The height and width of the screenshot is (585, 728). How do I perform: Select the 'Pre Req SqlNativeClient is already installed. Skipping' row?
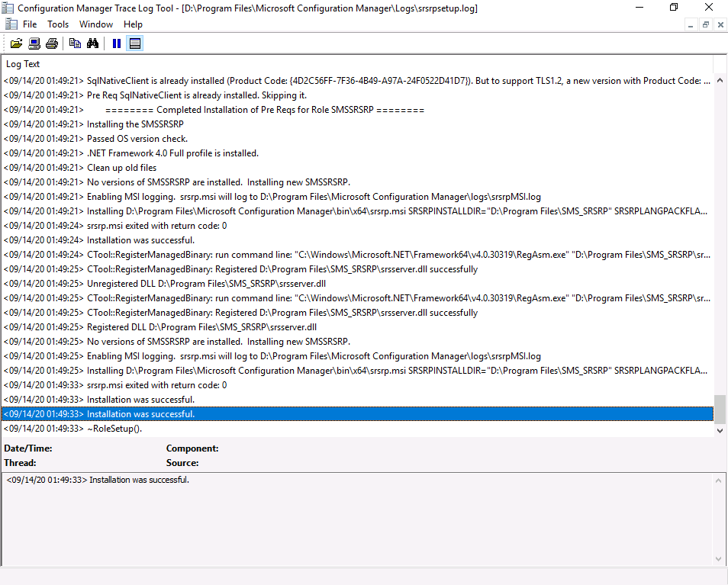pyautogui.click(x=357, y=95)
